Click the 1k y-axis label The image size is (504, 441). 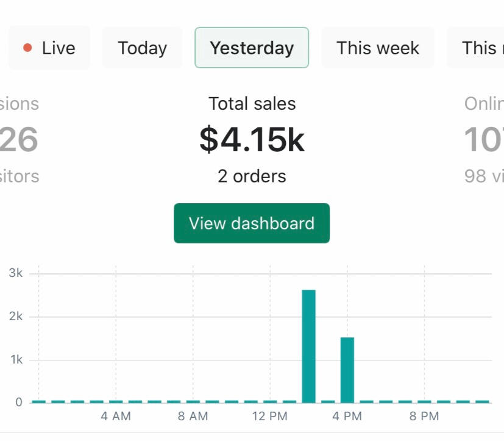[16, 360]
